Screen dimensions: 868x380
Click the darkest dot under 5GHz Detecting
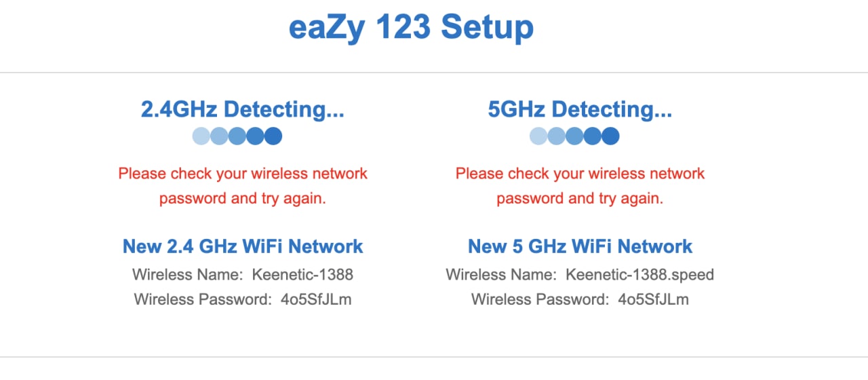610,136
